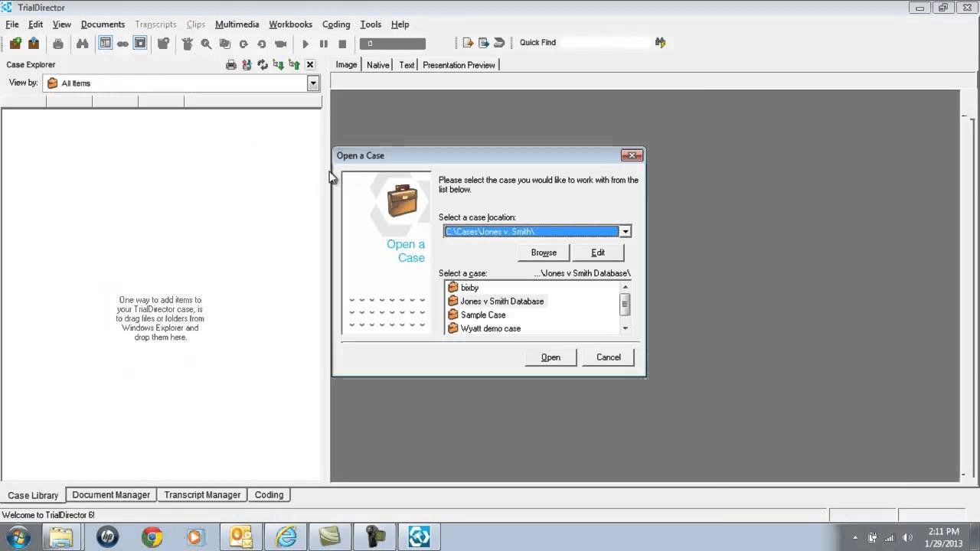
Task: Select the bottom Coding tab
Action: (x=269, y=495)
